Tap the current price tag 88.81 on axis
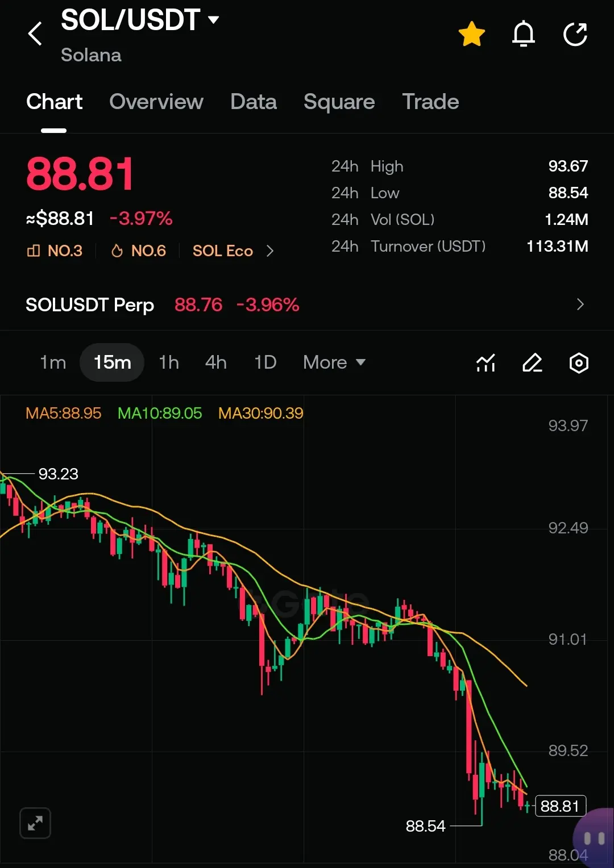This screenshot has width=614, height=868. point(560,806)
